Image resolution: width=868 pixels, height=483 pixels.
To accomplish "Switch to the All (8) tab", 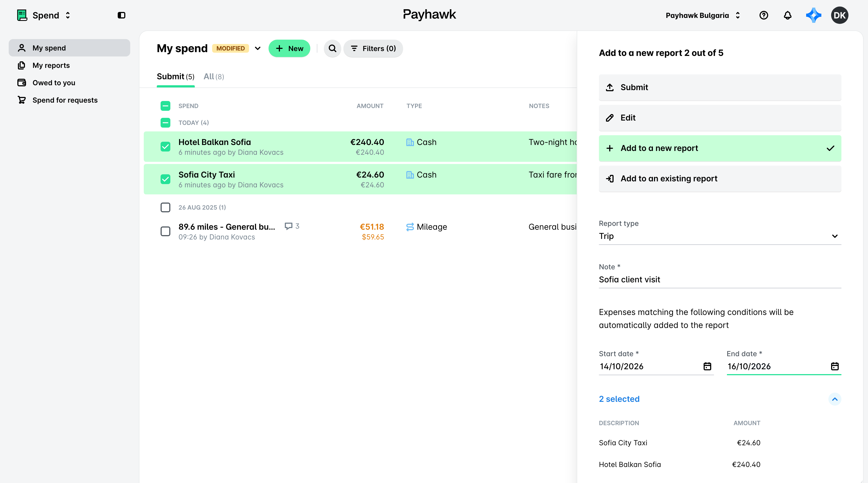I will coord(214,77).
